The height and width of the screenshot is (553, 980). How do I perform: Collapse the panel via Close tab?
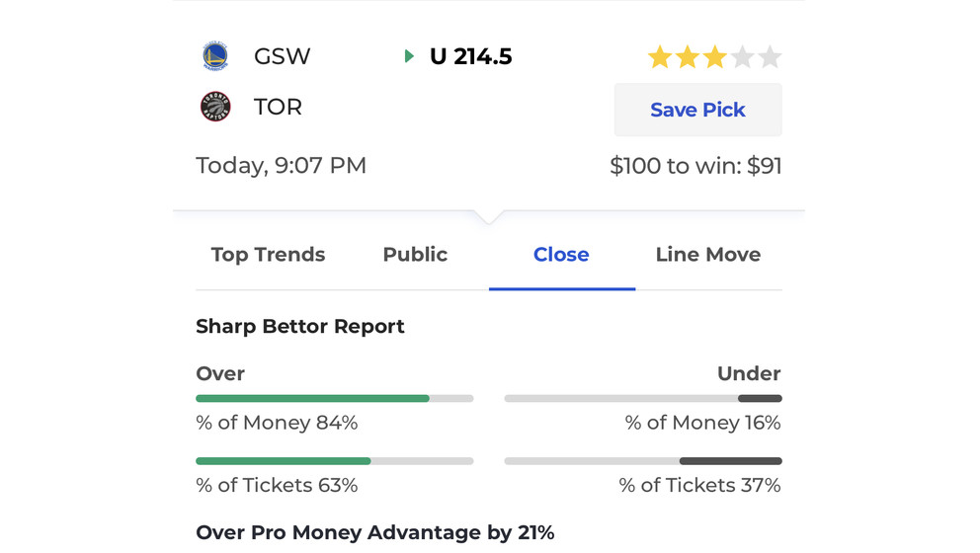pyautogui.click(x=561, y=255)
